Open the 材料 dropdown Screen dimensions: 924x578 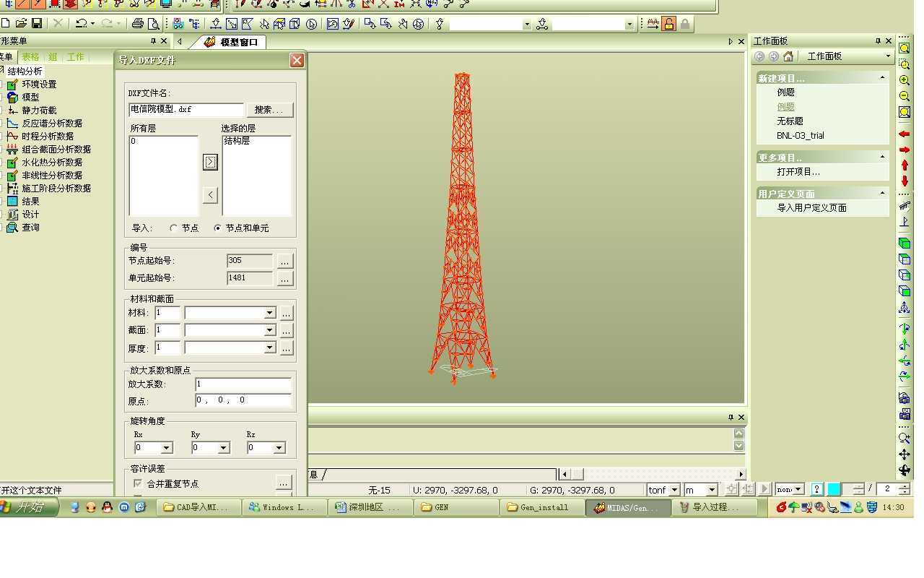(x=269, y=313)
